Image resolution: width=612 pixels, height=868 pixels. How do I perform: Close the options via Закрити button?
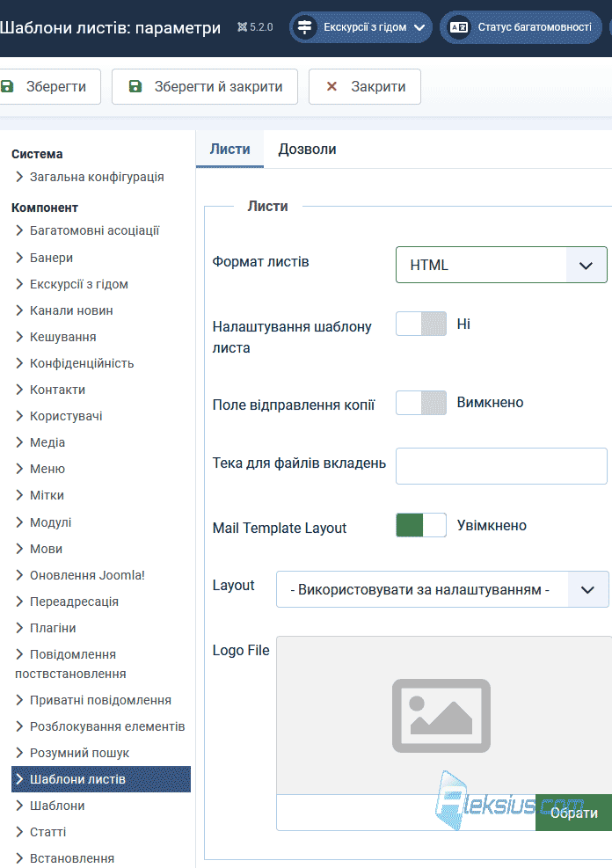click(x=365, y=86)
